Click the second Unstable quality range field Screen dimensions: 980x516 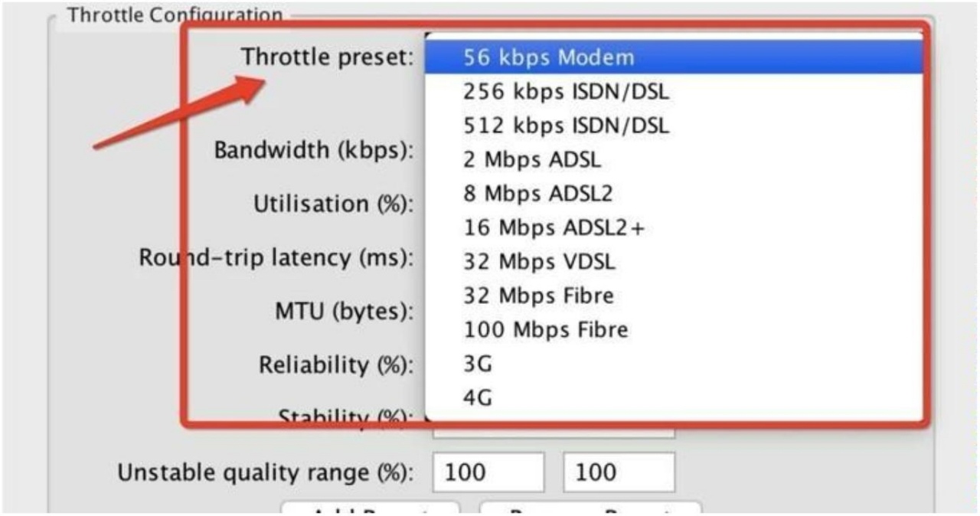click(x=619, y=472)
